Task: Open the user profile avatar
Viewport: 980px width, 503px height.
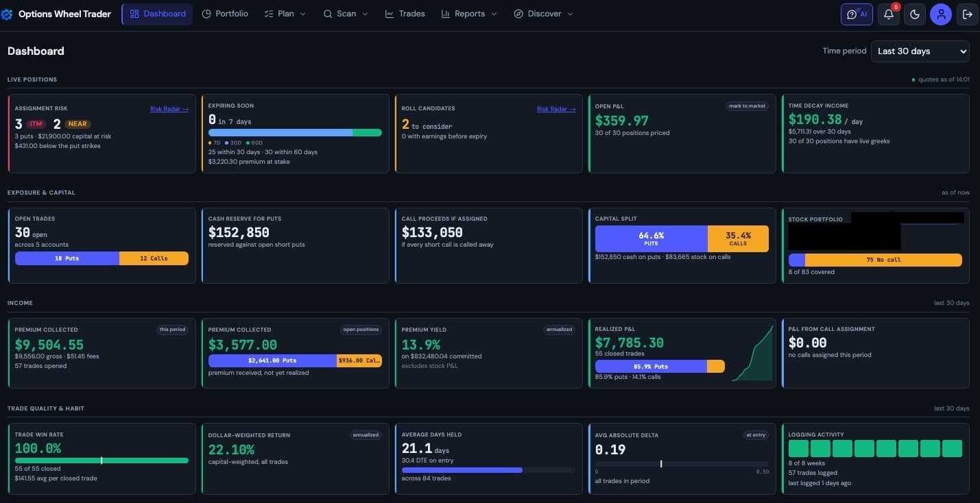Action: tap(940, 14)
